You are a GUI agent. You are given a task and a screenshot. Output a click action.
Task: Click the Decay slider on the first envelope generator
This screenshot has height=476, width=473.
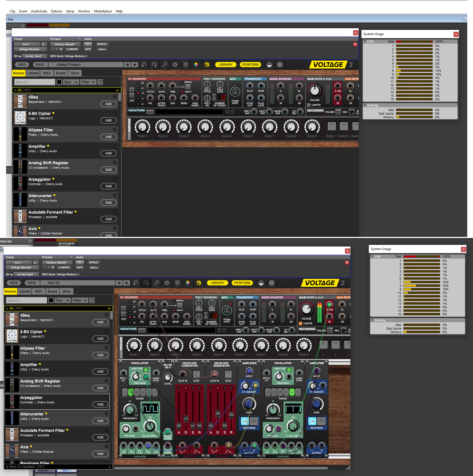pos(186,419)
